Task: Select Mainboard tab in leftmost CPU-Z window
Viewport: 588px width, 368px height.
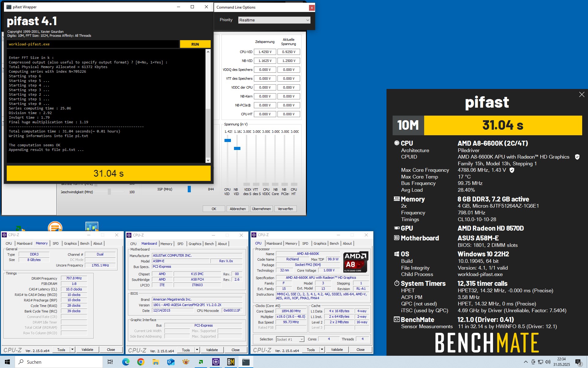Action: coord(24,243)
